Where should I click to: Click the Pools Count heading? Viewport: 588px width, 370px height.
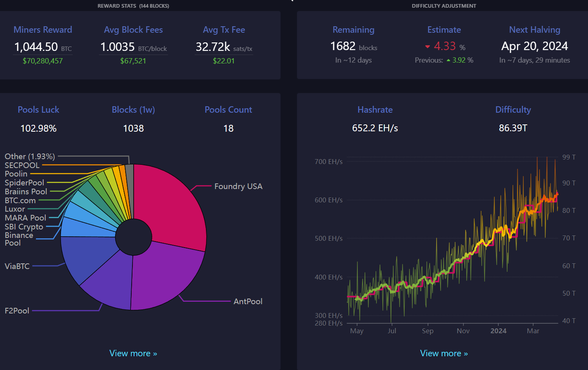pyautogui.click(x=228, y=110)
